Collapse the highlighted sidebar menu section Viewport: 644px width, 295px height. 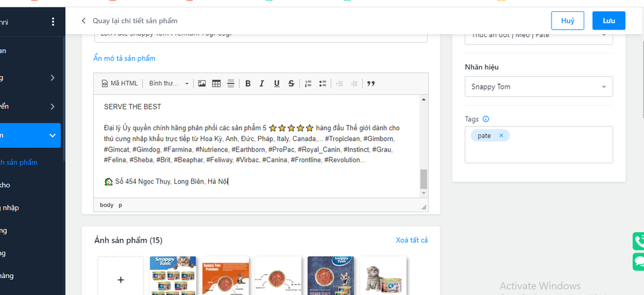click(52, 135)
